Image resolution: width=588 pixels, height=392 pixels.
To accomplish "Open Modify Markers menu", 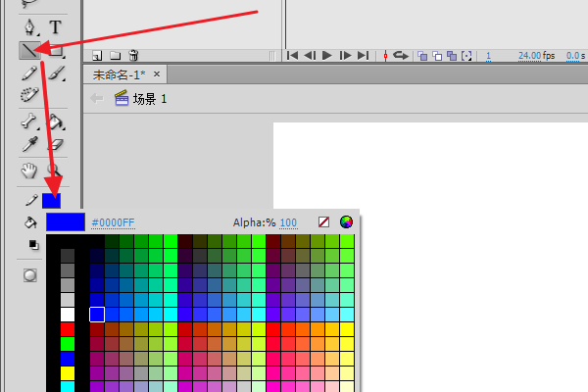I will (466, 56).
